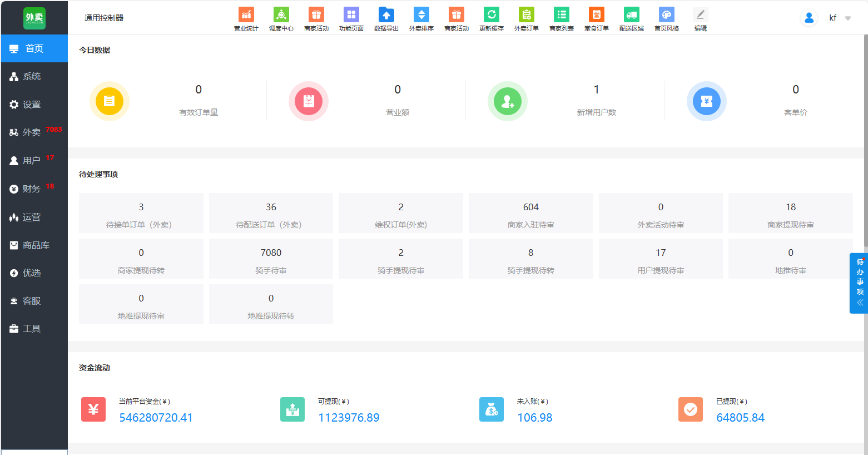Expand the 待办事项 side panel
Viewport: 868px width, 455px height.
[x=860, y=283]
